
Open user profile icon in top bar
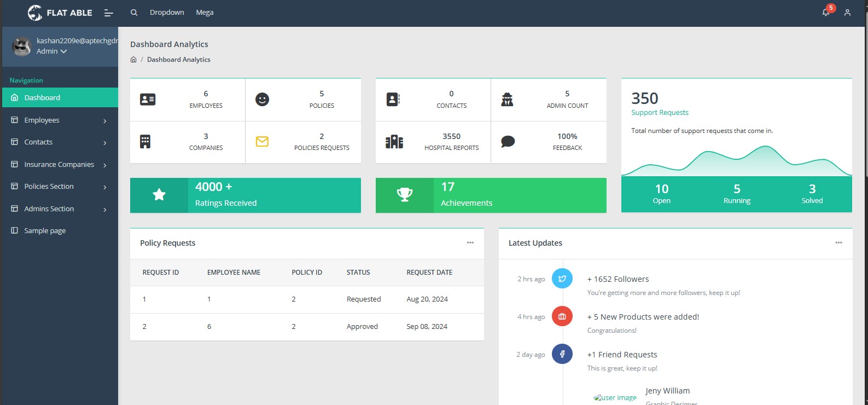pyautogui.click(x=847, y=13)
